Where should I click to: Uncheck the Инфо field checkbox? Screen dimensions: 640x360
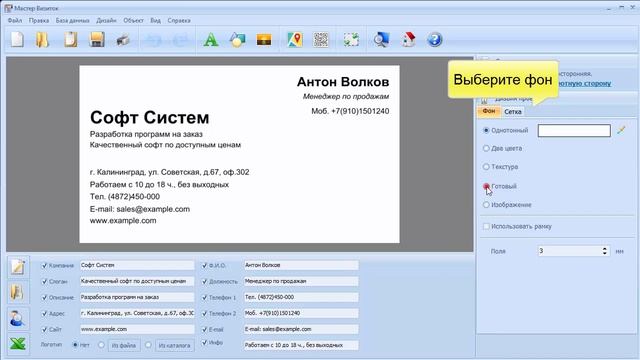click(204, 342)
